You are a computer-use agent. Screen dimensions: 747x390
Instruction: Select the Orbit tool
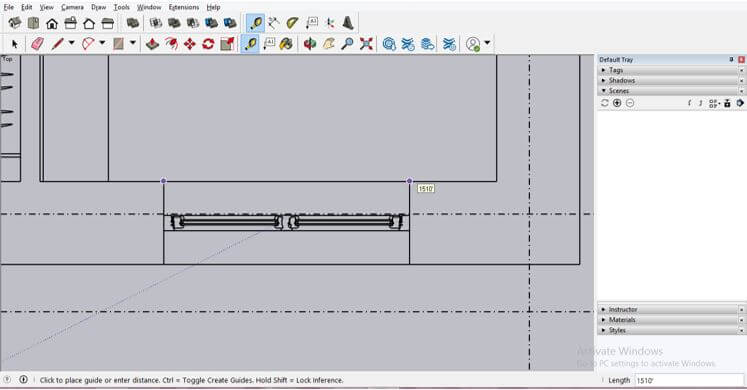310,44
